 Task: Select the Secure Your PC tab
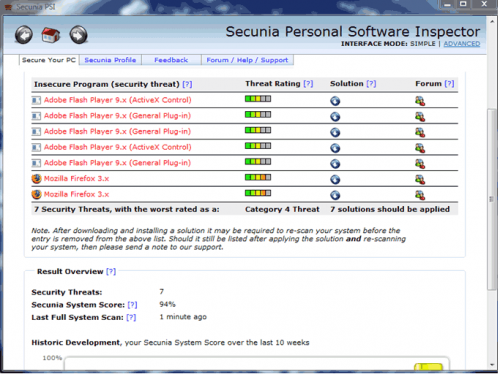click(x=49, y=60)
